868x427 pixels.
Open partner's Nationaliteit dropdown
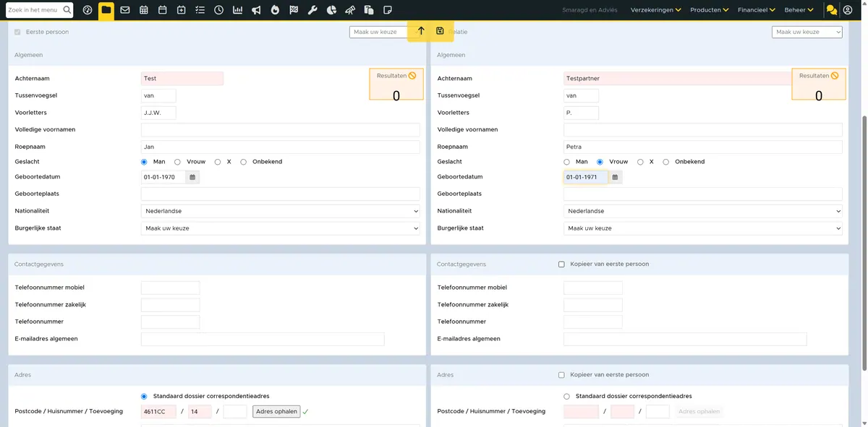pos(703,211)
